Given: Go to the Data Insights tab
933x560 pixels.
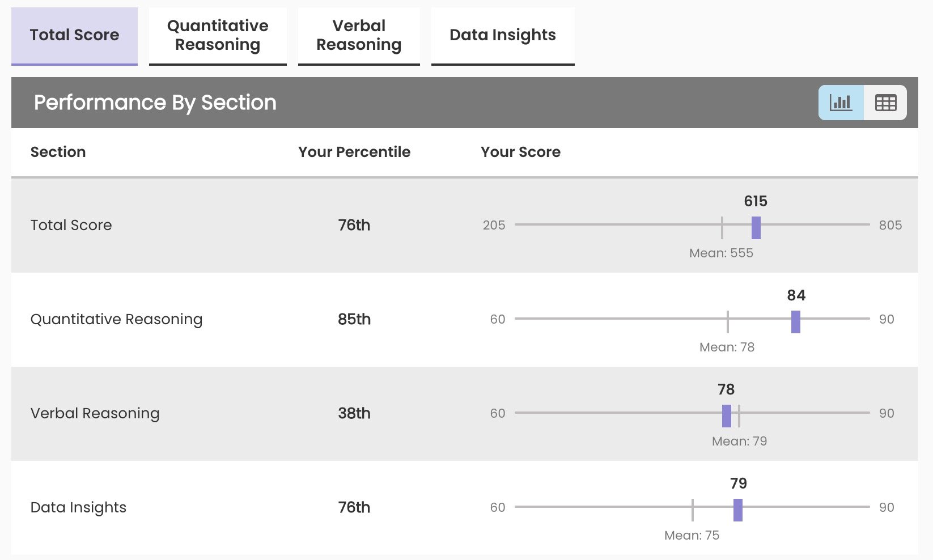Looking at the screenshot, I should click(503, 35).
